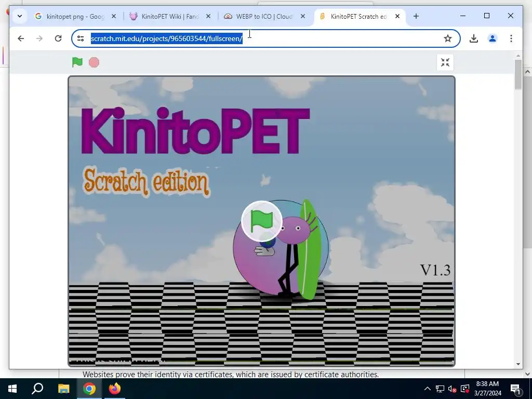Viewport: 532px width, 399px height.
Task: Reload the Scratch page
Action: coord(58,38)
